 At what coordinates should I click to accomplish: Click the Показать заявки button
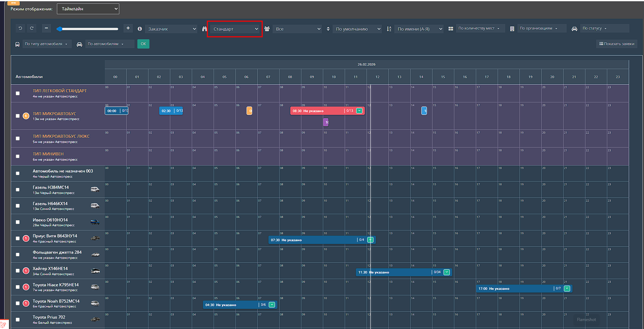pyautogui.click(x=617, y=44)
